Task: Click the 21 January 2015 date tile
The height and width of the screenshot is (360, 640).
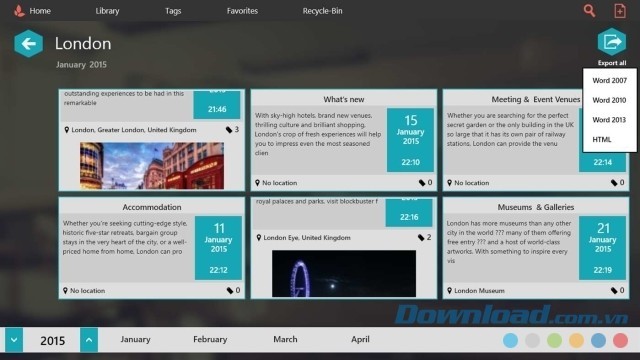Action: click(602, 248)
